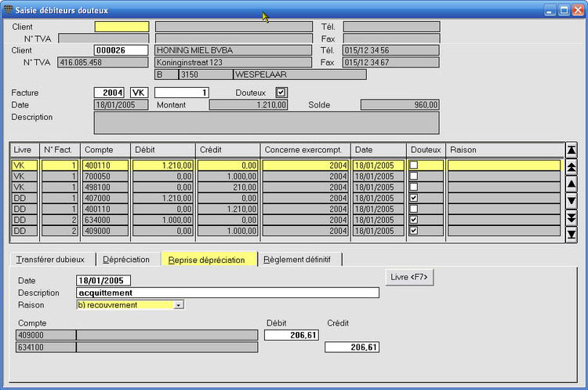Click lower Compte field 634100
This screenshot has height=390, width=588.
45,347
